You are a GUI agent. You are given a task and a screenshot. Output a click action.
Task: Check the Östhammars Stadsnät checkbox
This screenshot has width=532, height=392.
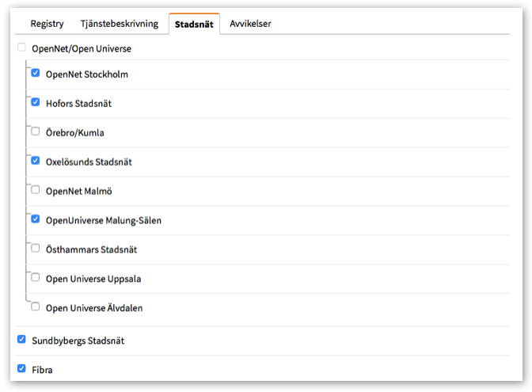[36, 248]
